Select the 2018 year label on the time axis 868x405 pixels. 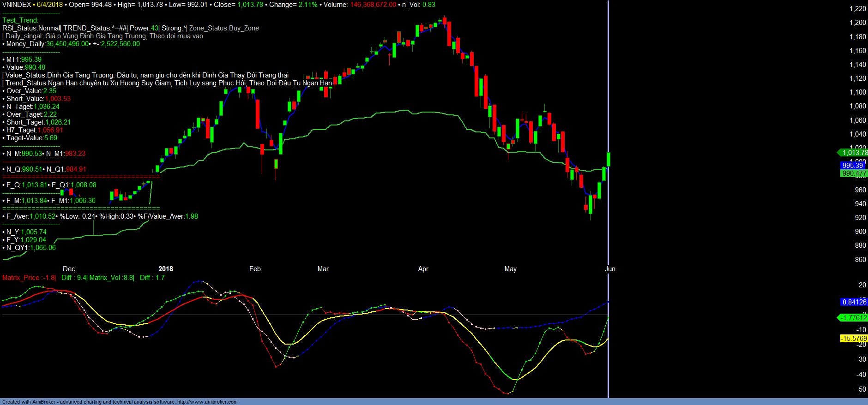pos(166,269)
